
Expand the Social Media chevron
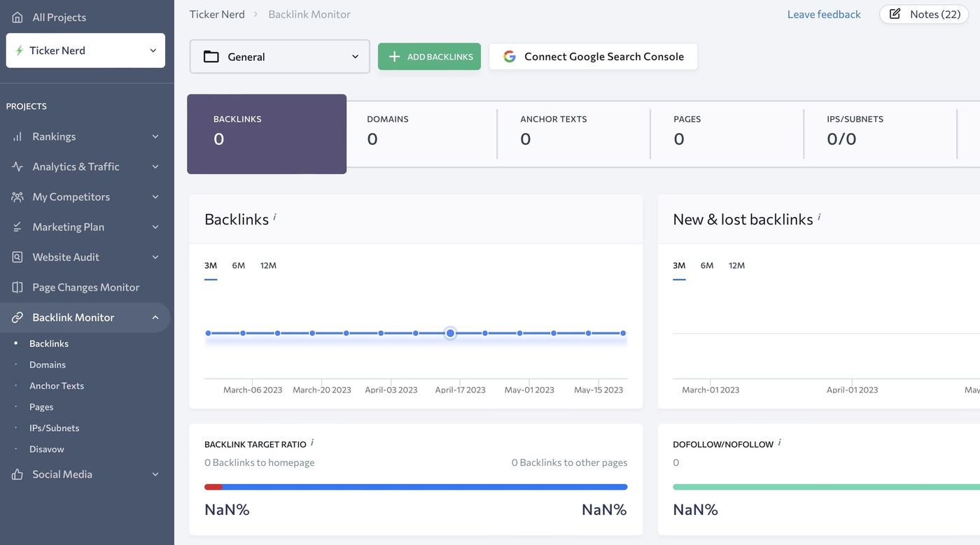(x=155, y=474)
